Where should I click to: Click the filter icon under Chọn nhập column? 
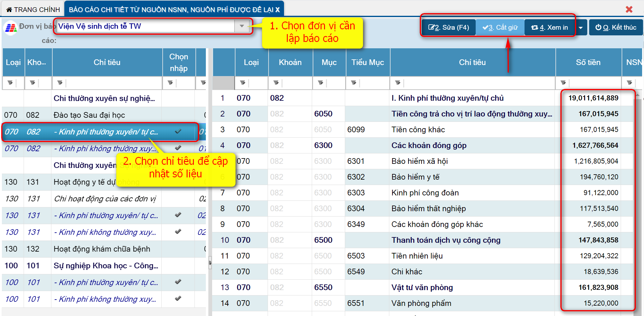point(170,83)
